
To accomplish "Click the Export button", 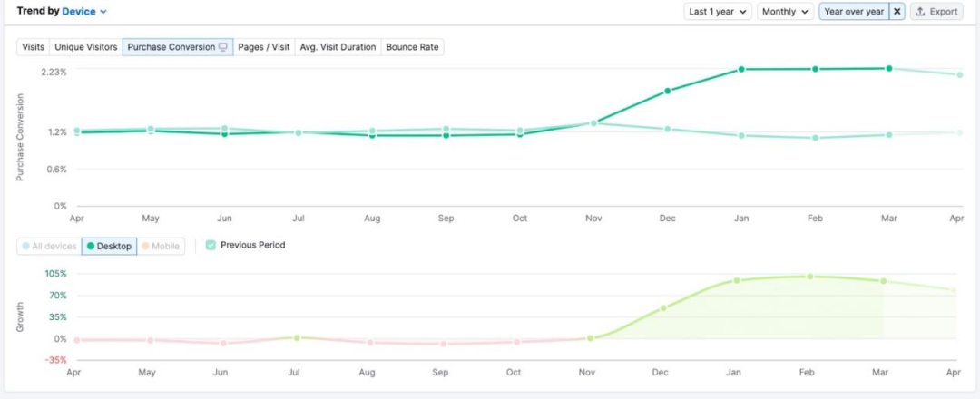I will point(936,12).
